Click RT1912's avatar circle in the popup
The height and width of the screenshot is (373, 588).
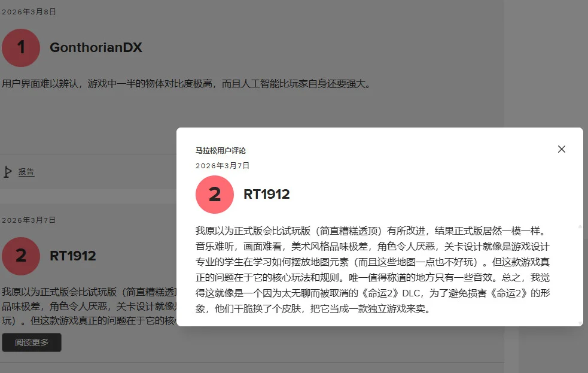(215, 195)
